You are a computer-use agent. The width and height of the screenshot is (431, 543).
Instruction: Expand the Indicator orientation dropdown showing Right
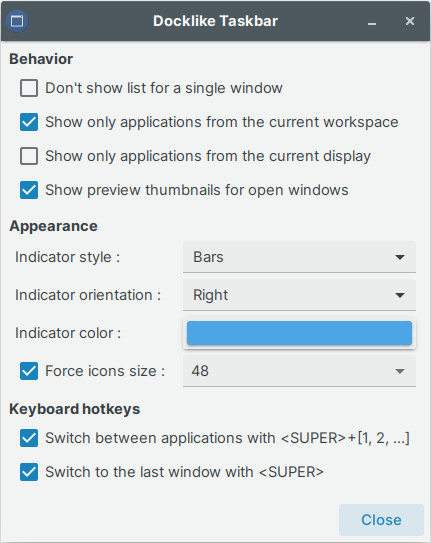pos(299,295)
